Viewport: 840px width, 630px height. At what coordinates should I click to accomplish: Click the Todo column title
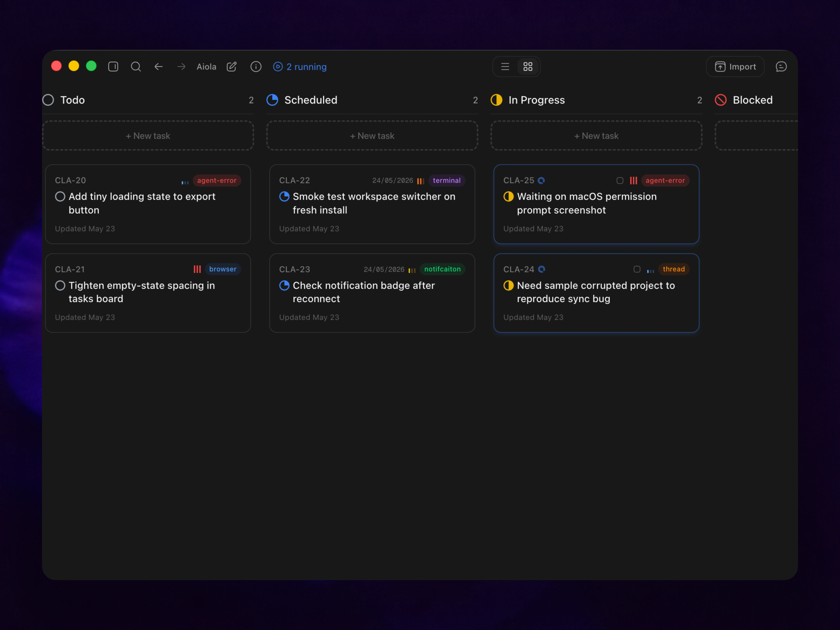72,100
